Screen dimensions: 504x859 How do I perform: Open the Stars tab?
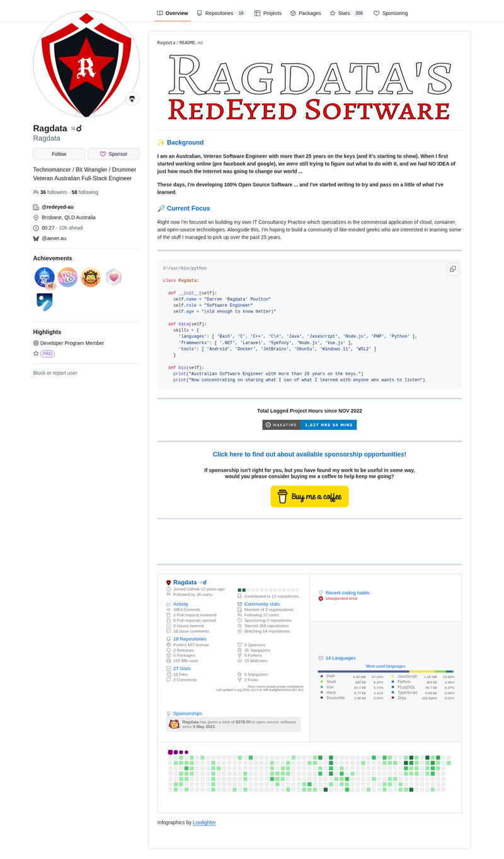347,13
